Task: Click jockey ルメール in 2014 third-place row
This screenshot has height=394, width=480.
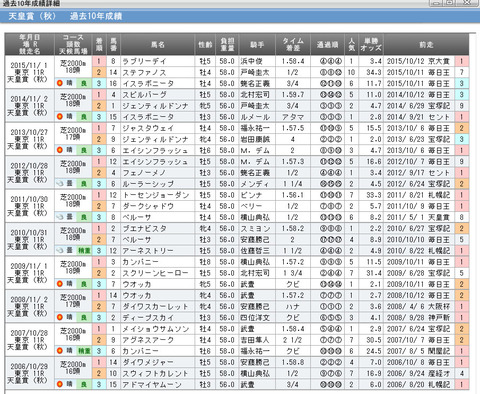Action: click(x=255, y=117)
